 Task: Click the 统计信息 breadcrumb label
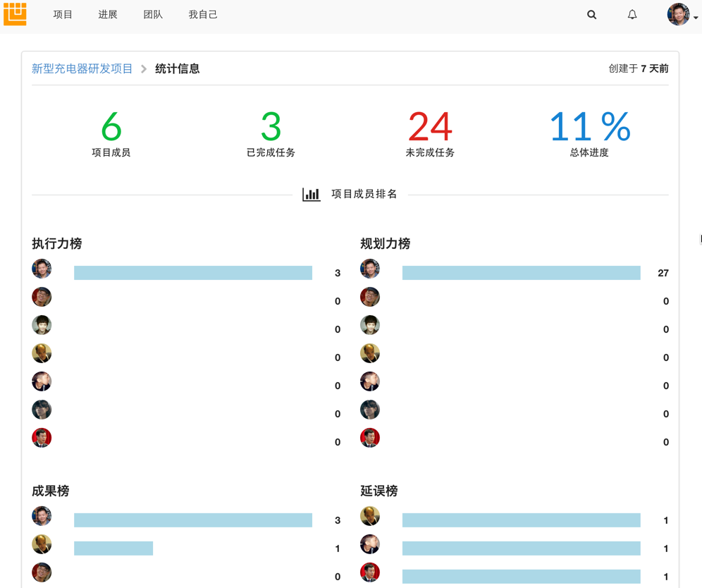177,68
